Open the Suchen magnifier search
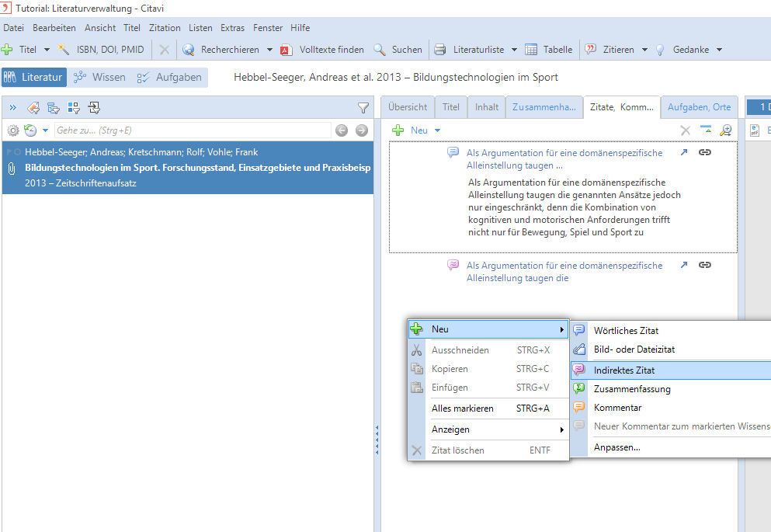Viewport: 771px width, 532px height. point(398,50)
